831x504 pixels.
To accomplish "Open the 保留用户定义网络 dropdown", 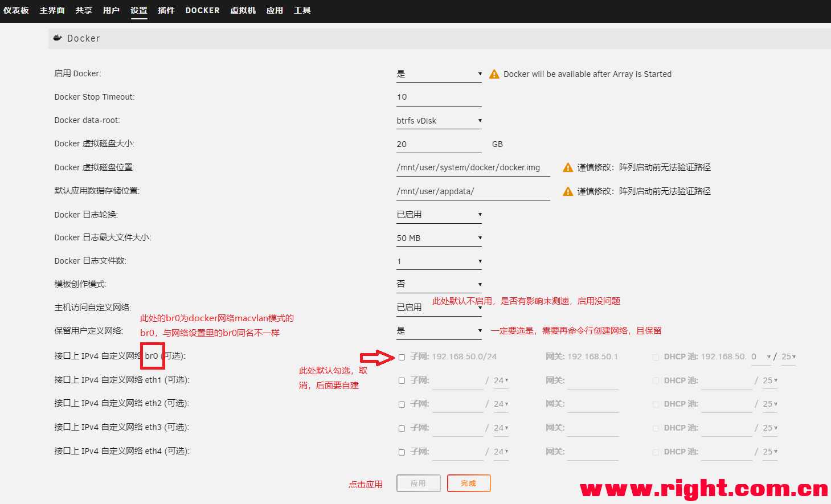I will 439,331.
